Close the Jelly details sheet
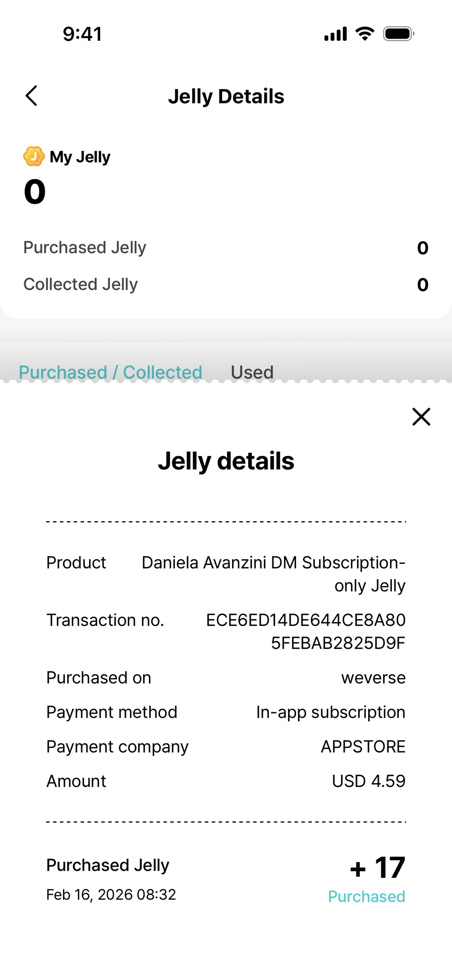 421,417
